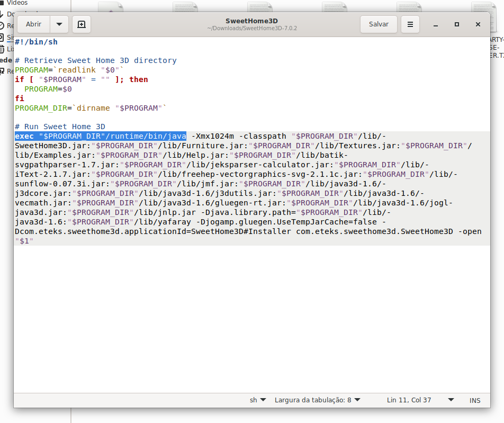Expand the recent files arrow beside Abrir
Viewport: 504px width, 423px height.
point(59,24)
